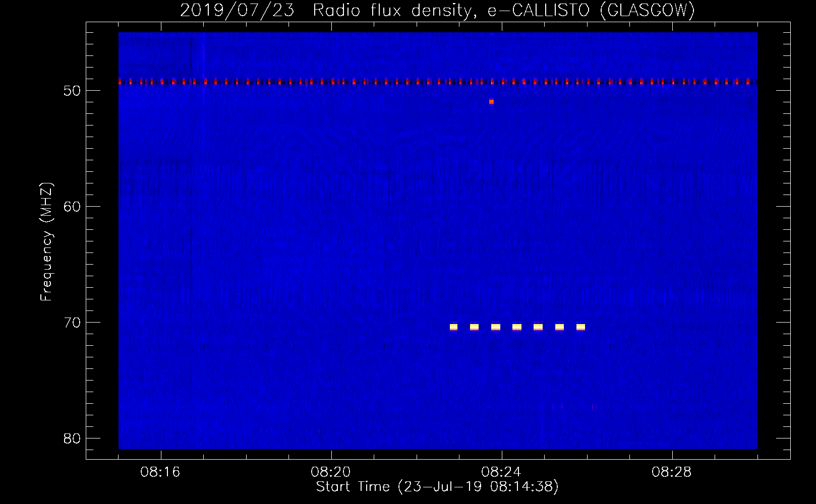The width and height of the screenshot is (816, 504).
Task: Click the 08:24 time tick label
Action: pos(501,472)
